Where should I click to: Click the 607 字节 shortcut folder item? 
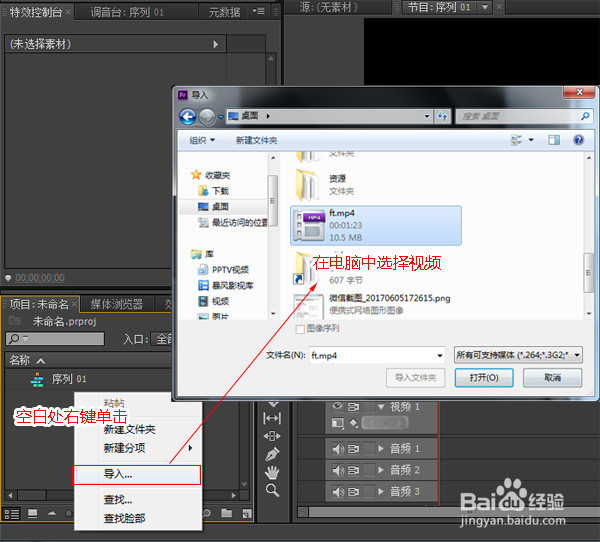click(329, 270)
